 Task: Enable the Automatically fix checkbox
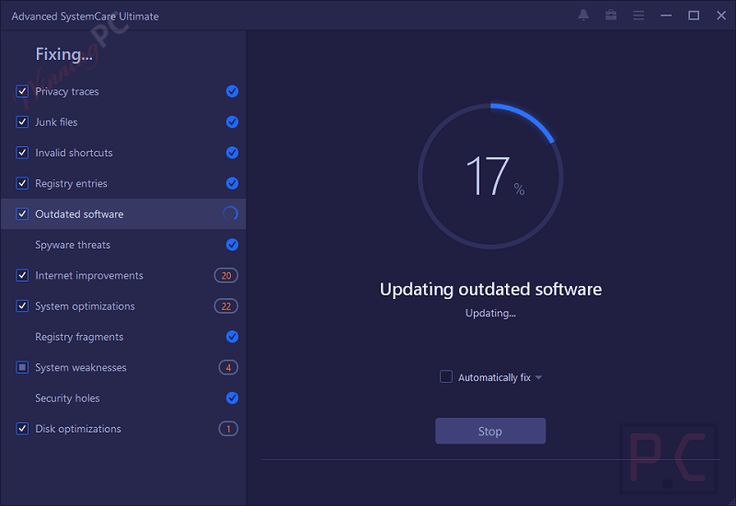point(446,377)
